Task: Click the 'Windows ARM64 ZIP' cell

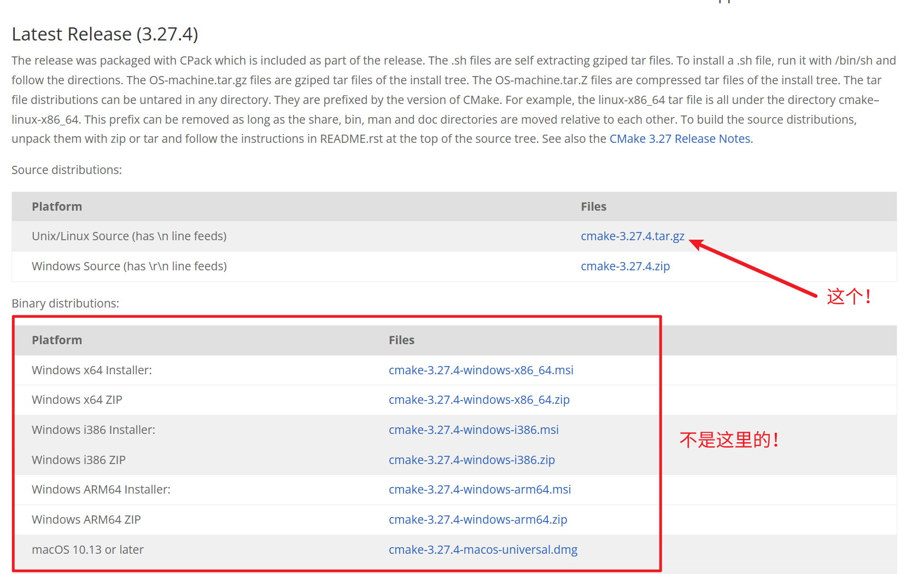Action: click(x=86, y=520)
